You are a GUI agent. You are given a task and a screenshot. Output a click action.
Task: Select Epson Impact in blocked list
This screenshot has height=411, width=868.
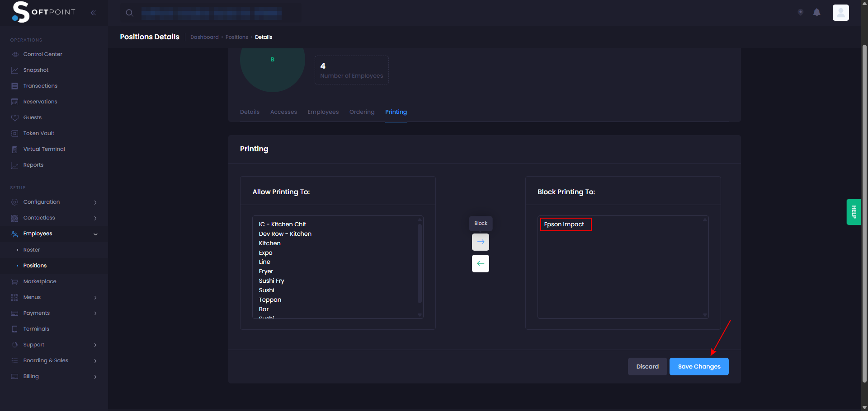tap(564, 224)
